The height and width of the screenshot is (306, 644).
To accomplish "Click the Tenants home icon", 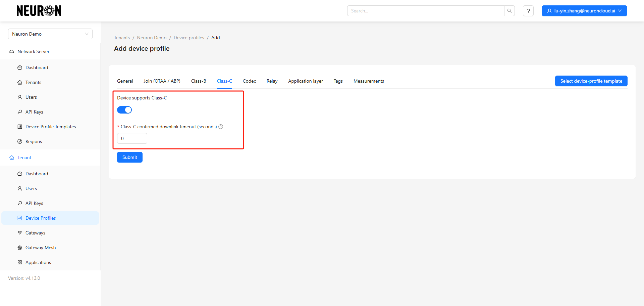I will 20,82.
